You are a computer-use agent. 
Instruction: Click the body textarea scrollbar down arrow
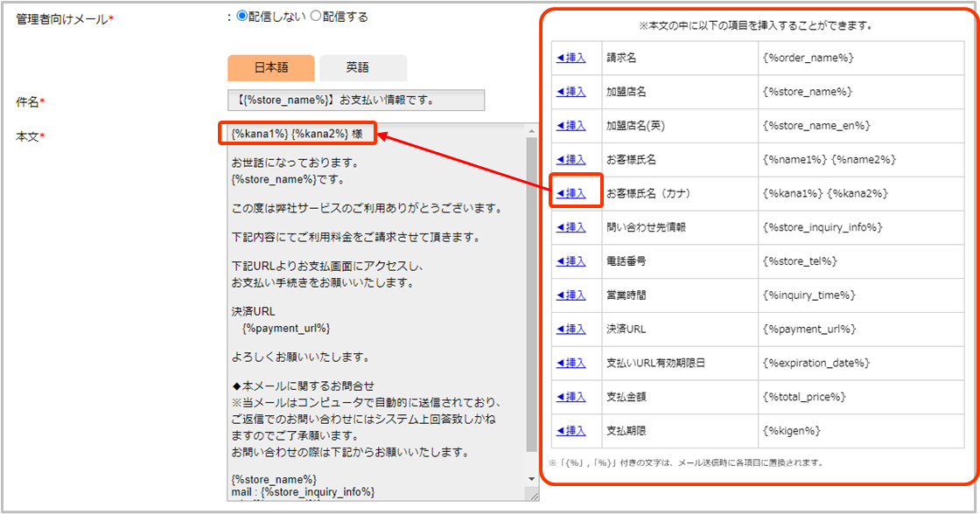531,479
